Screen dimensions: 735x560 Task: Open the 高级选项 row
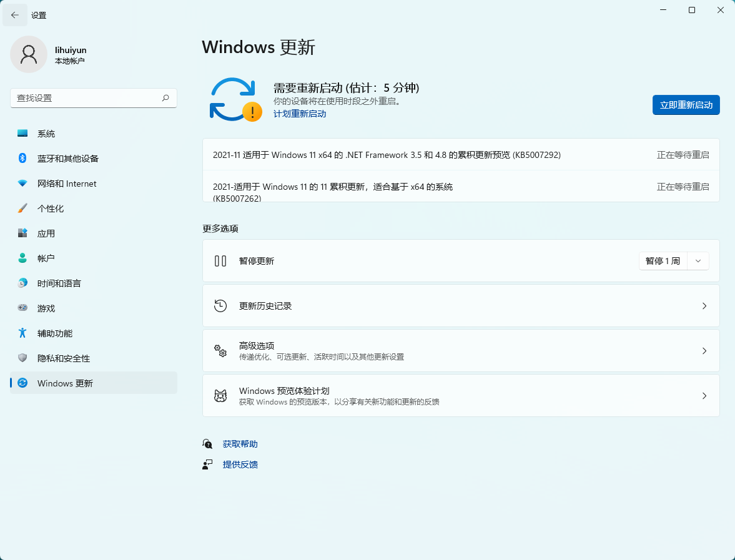pos(461,350)
